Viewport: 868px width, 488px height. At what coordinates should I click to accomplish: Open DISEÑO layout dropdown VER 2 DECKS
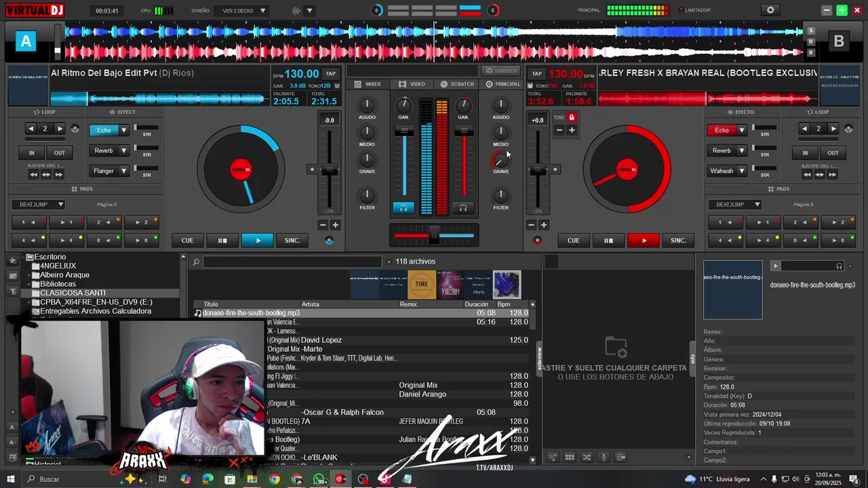pyautogui.click(x=243, y=11)
